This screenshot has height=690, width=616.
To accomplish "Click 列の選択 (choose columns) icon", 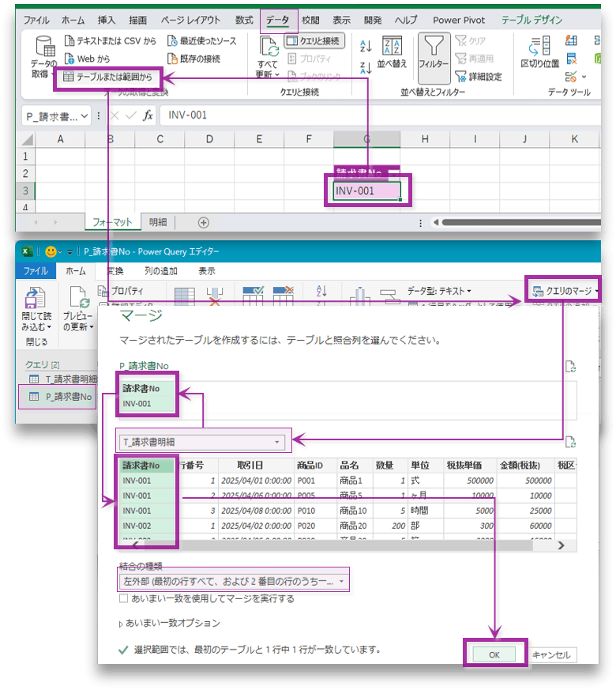I will (x=185, y=296).
